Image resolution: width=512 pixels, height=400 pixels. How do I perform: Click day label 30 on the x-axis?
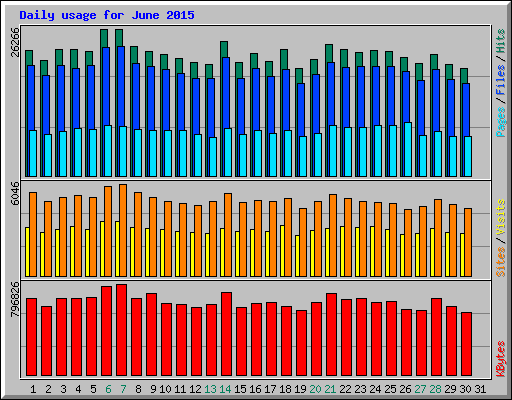click(x=465, y=389)
